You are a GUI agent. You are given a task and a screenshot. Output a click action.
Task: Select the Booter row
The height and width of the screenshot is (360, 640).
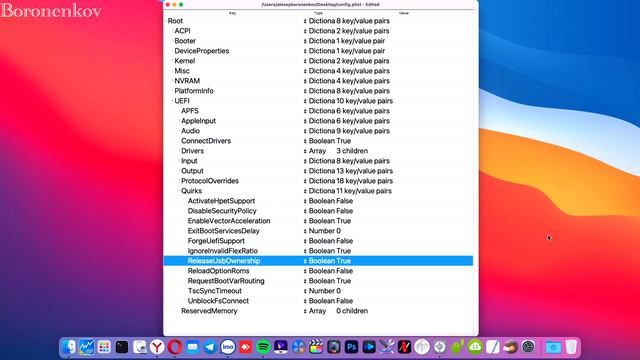[x=318, y=41]
